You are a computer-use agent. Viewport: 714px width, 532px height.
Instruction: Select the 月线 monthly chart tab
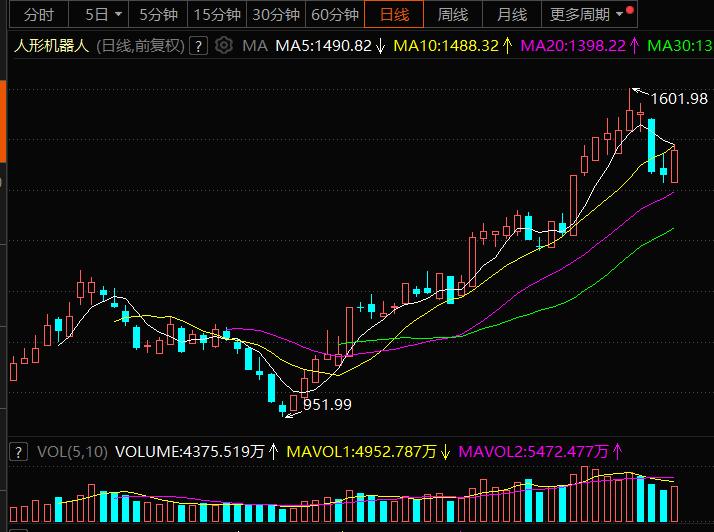coord(512,15)
